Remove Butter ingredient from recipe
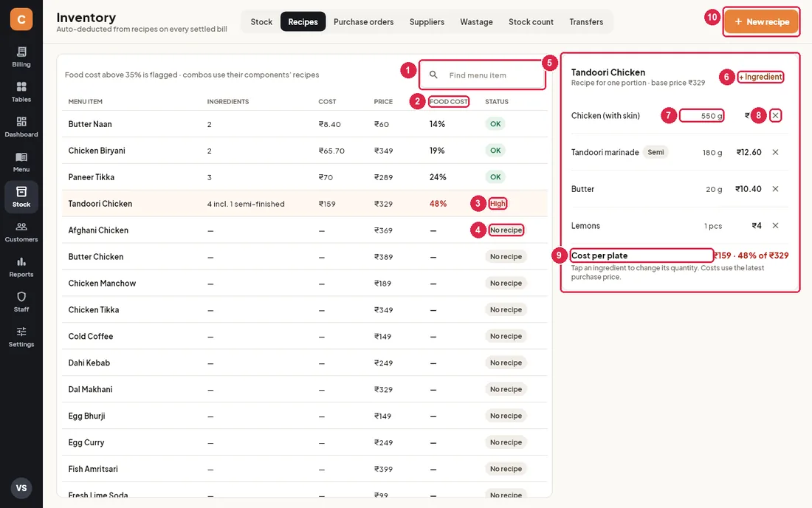Image resolution: width=812 pixels, height=508 pixels. pos(775,189)
